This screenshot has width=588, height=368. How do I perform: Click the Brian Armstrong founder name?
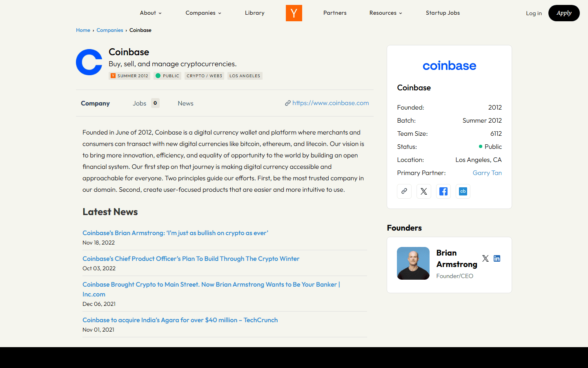click(x=457, y=258)
